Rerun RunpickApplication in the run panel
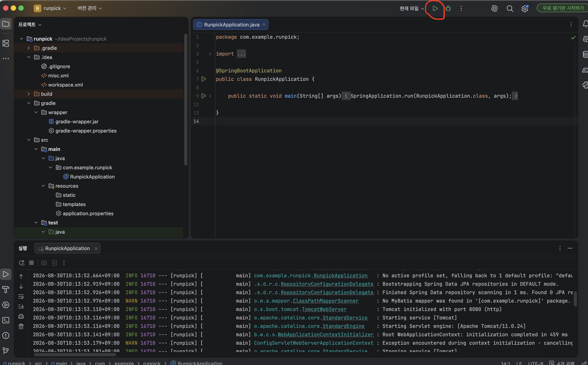The image size is (588, 365). point(21,263)
